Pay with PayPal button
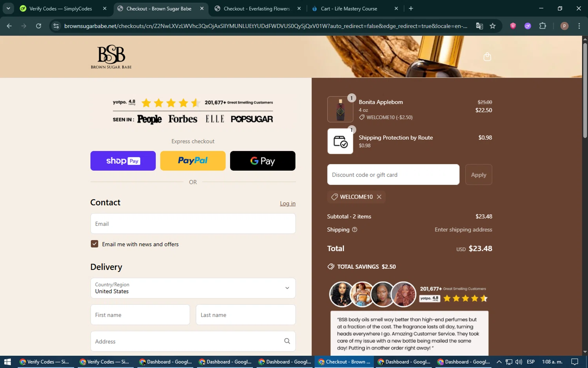 193,161
